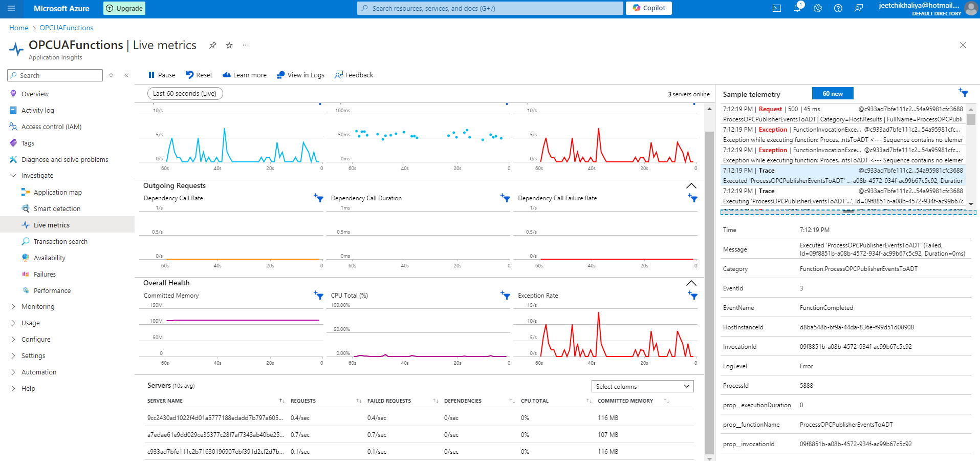The height and width of the screenshot is (461, 980).
Task: Click the sample telemetry list scrollbar
Action: pos(971,119)
